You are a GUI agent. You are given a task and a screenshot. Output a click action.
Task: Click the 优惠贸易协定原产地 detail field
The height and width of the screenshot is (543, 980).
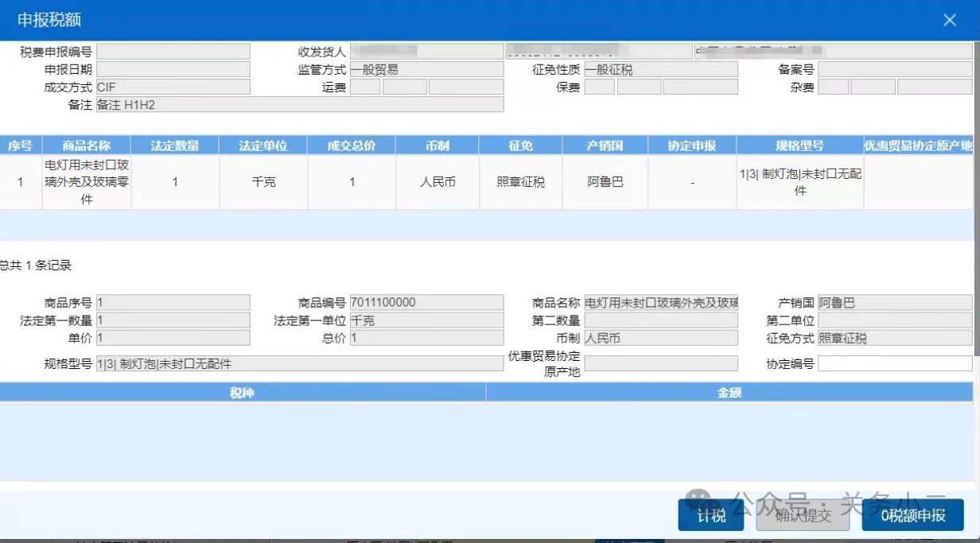point(661,363)
